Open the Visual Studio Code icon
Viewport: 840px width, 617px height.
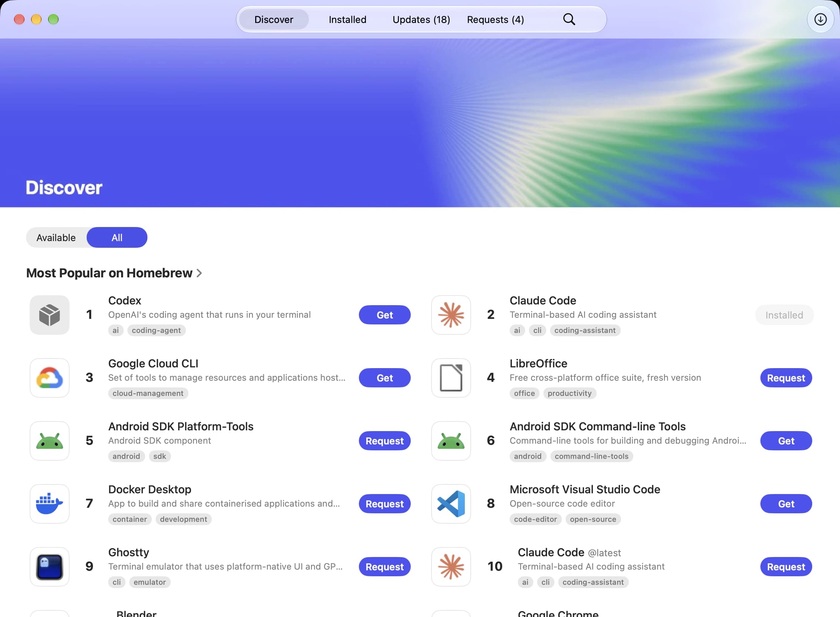point(451,504)
